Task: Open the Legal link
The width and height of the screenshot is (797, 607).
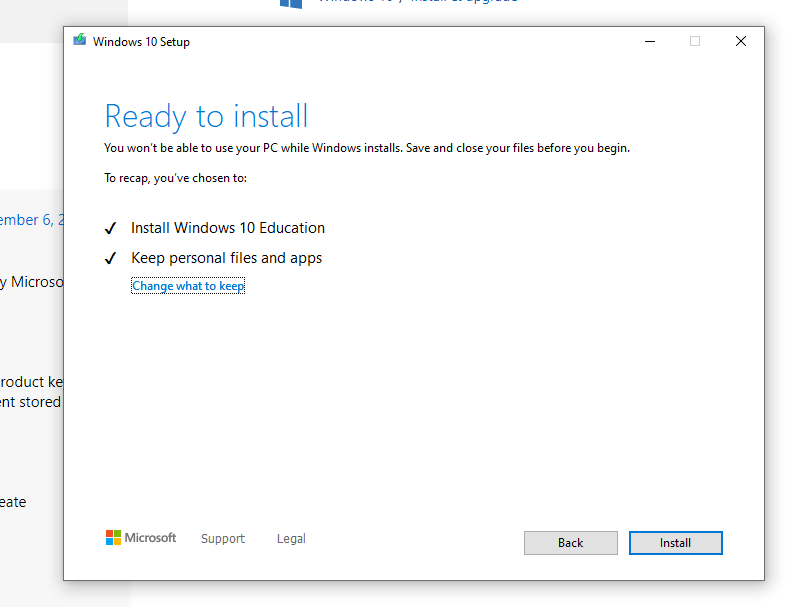Action: point(291,538)
